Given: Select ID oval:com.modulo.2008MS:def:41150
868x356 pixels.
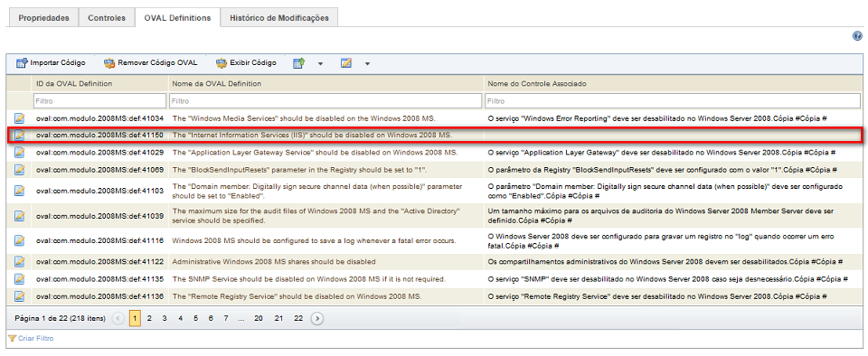Looking at the screenshot, I should 100,135.
